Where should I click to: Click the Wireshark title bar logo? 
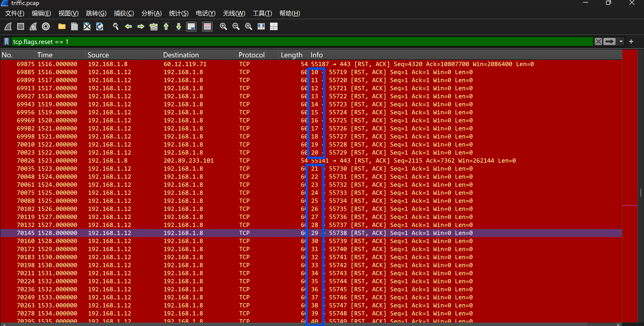[5, 3]
